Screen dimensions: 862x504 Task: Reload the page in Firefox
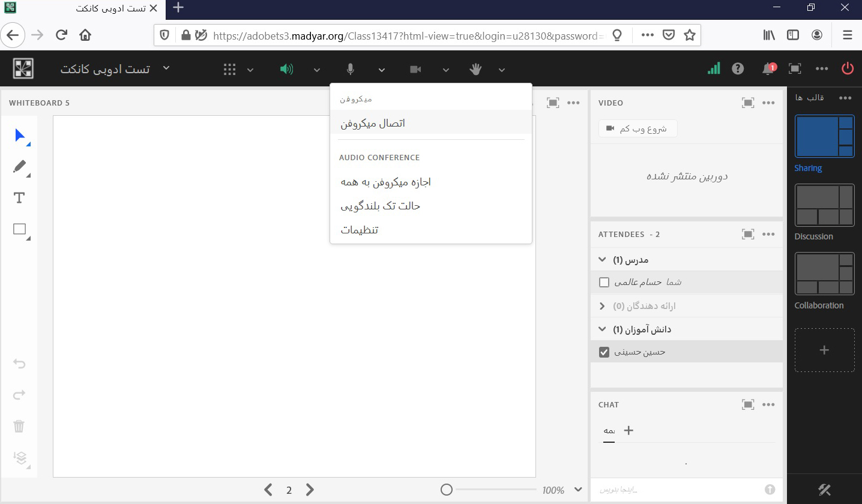tap(61, 35)
